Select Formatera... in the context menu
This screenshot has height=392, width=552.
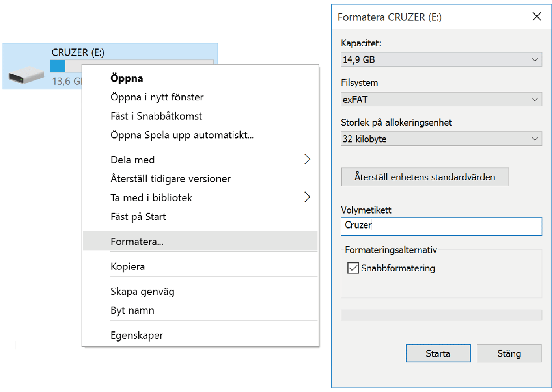pos(137,242)
